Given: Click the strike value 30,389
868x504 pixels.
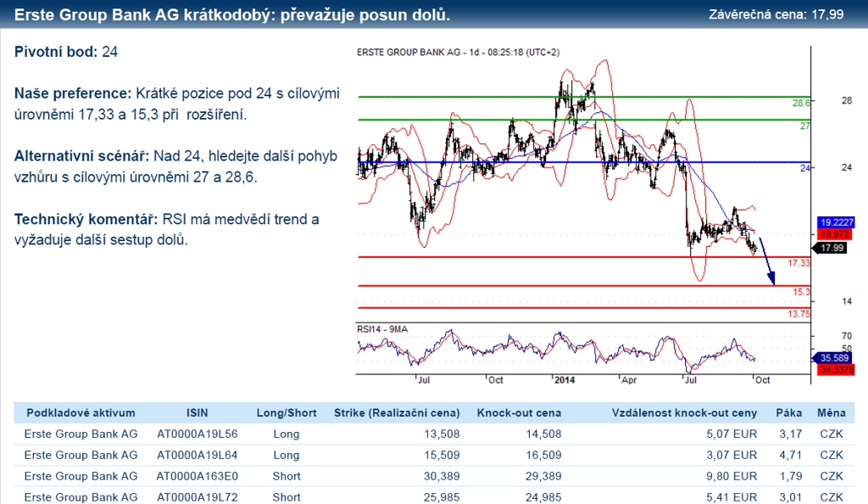Looking at the screenshot, I should 442,476.
